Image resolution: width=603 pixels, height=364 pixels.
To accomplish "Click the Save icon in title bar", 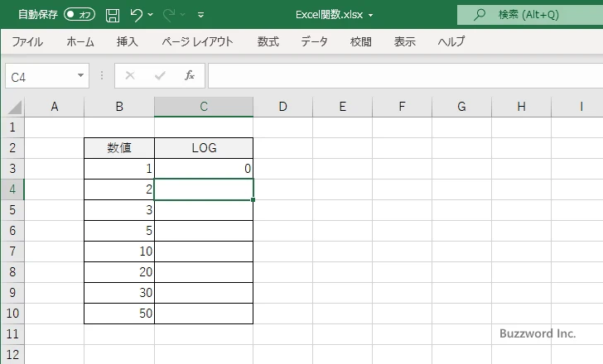I will click(113, 15).
